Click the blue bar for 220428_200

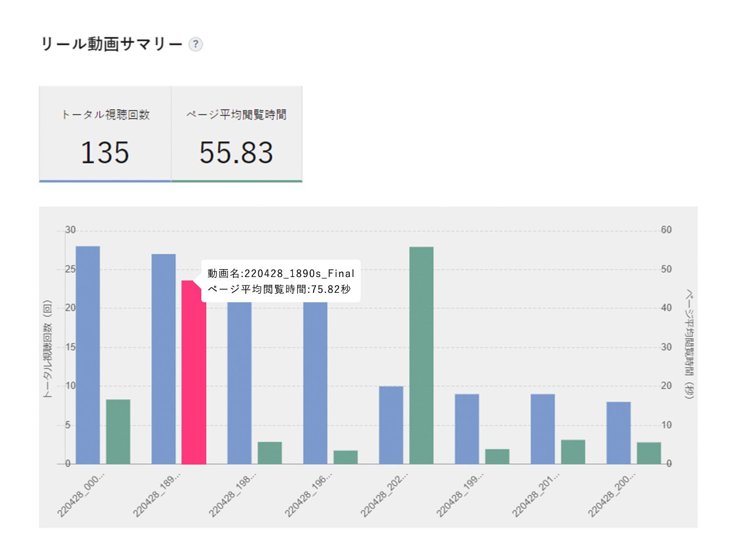pyautogui.click(x=618, y=433)
